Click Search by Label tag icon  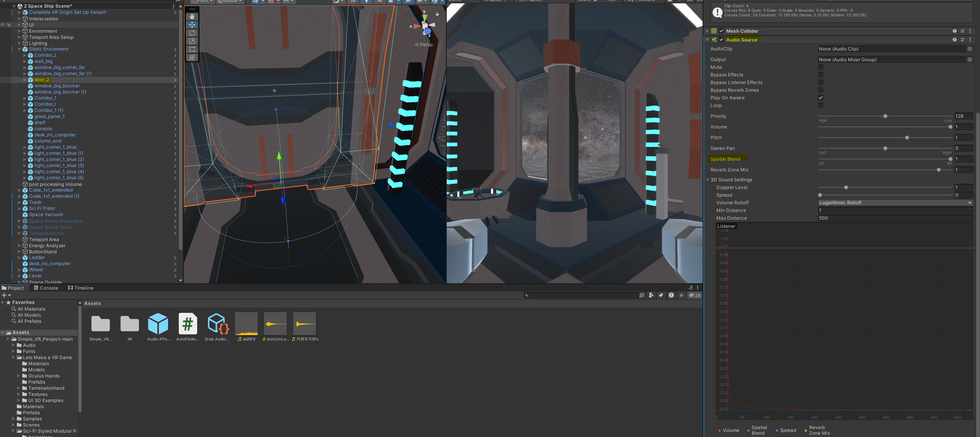661,295
